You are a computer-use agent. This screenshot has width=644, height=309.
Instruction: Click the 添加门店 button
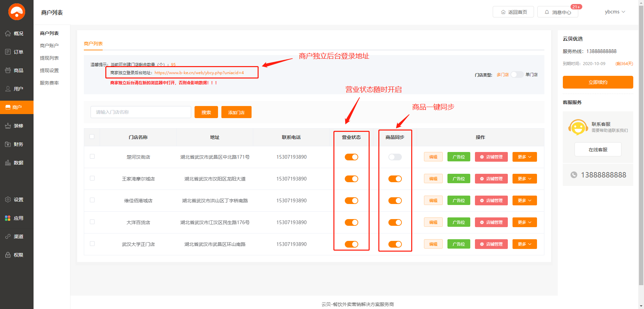[x=236, y=112]
